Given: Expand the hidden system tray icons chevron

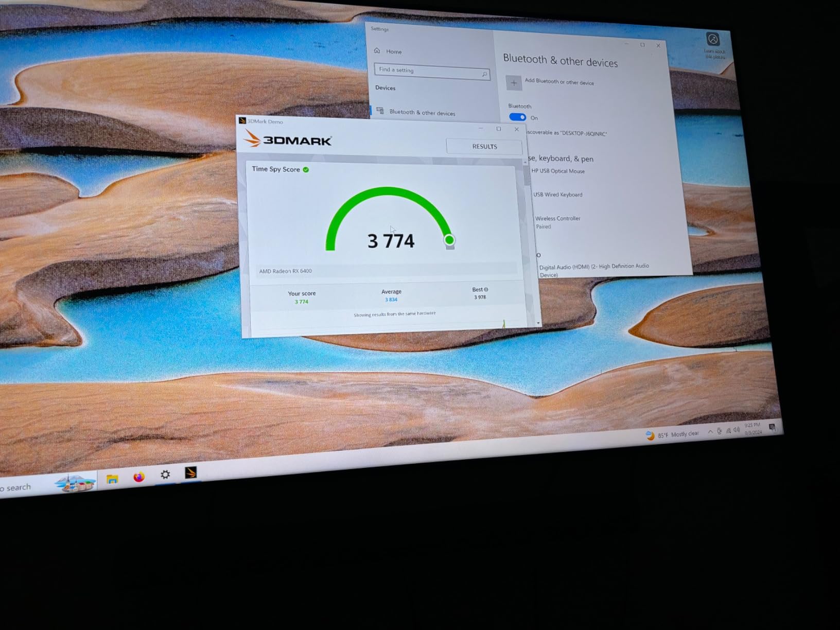Looking at the screenshot, I should [x=710, y=432].
